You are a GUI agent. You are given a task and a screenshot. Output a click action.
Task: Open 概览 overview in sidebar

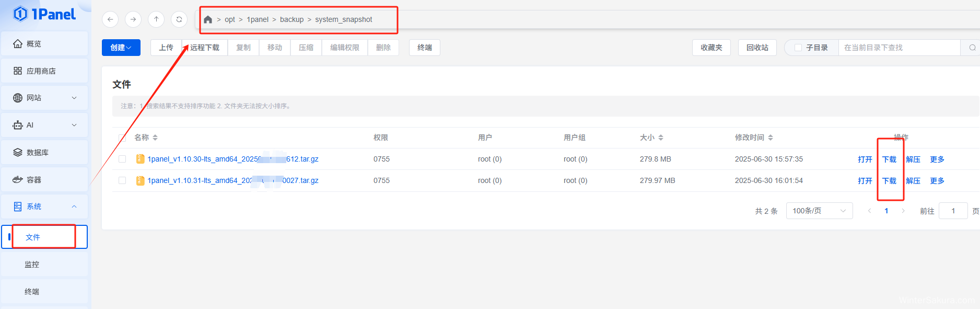pos(44,43)
